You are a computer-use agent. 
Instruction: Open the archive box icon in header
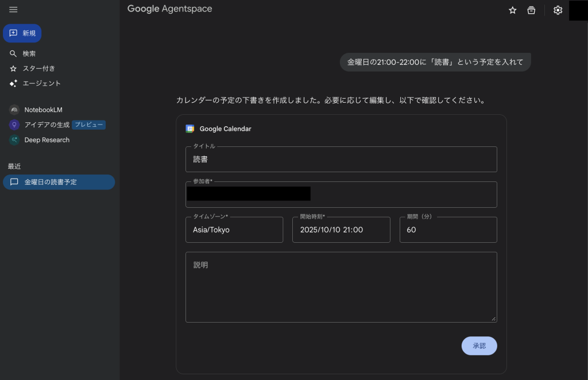[x=531, y=10]
